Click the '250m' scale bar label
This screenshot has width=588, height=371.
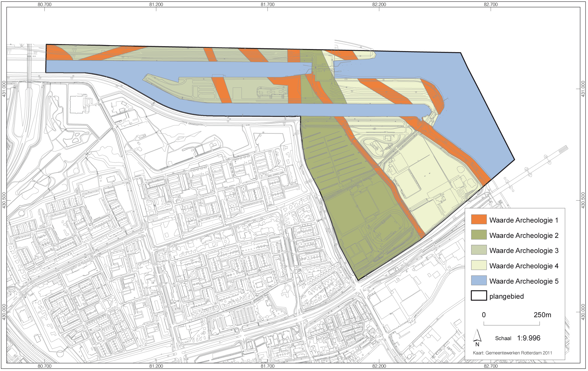point(542,315)
